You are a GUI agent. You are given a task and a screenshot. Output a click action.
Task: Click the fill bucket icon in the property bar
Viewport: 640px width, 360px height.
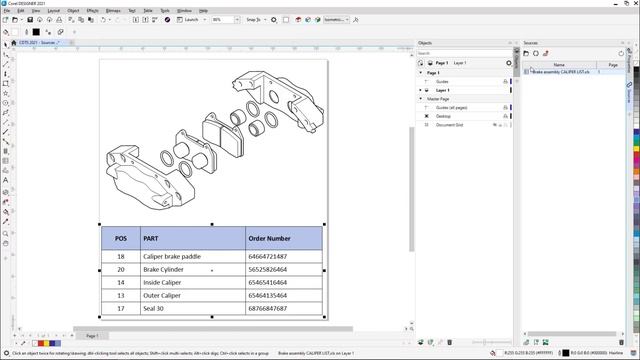(6, 32)
